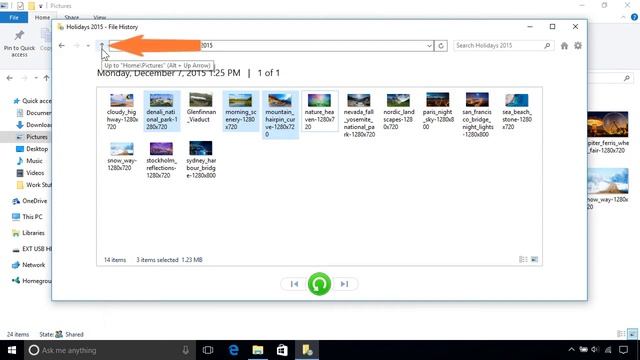Click the File History Home icon
This screenshot has width=640, height=360.
tap(564, 46)
